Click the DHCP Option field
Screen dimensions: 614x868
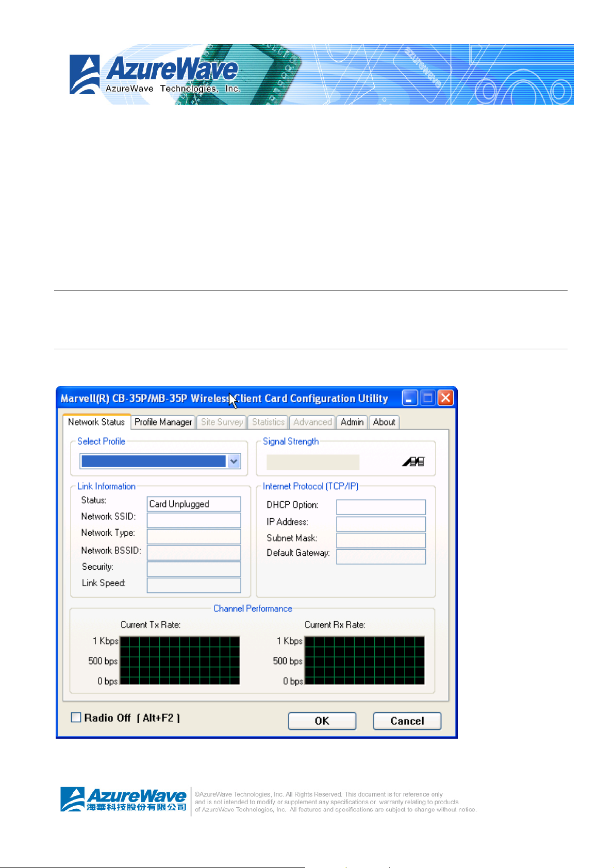click(381, 507)
